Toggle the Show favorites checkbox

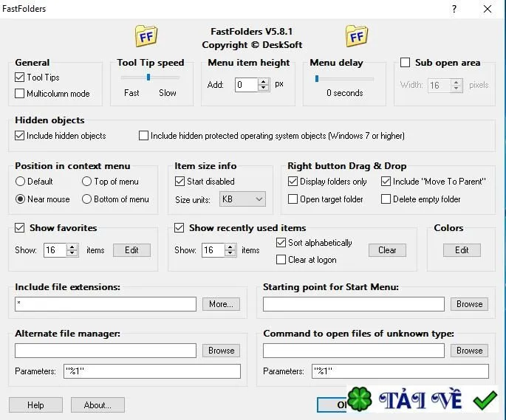(x=19, y=228)
